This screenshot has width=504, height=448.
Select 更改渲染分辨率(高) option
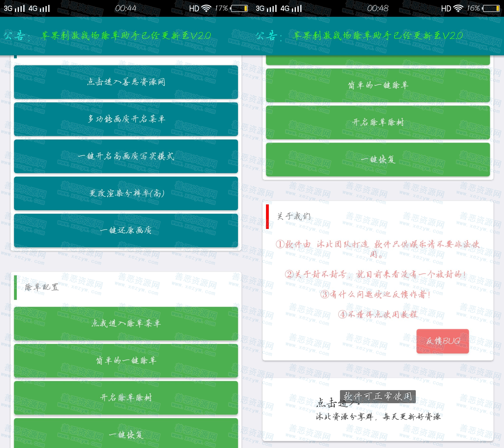126,193
